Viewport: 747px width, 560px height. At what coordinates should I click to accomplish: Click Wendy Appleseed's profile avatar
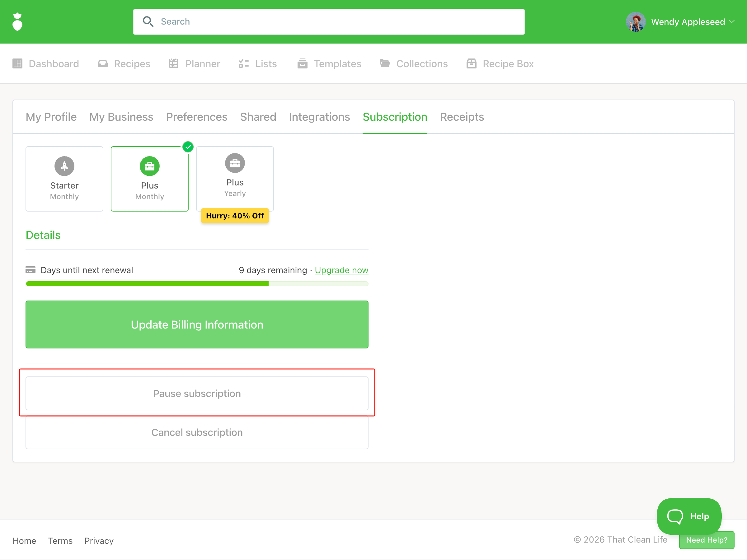point(636,22)
